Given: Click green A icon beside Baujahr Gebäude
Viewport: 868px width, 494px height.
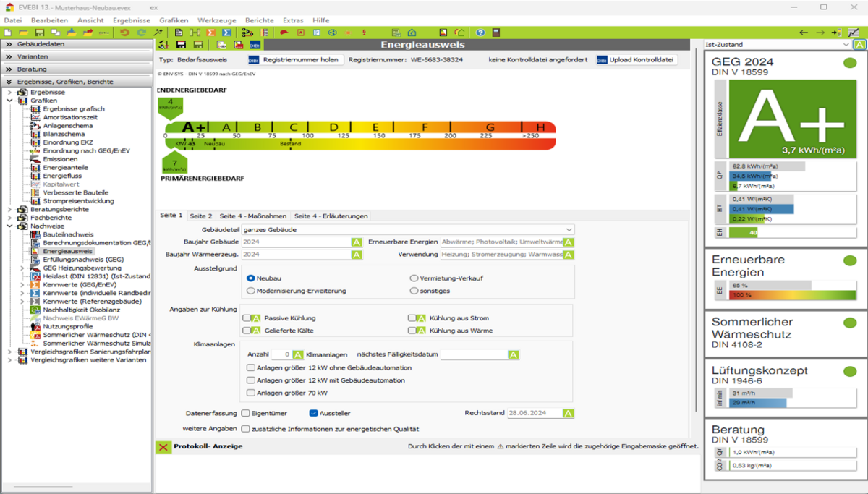Looking at the screenshot, I should click(357, 242).
